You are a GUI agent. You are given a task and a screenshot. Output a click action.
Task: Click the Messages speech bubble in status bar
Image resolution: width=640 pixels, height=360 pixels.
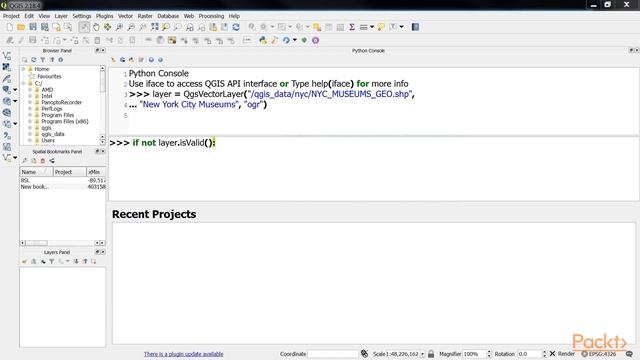pos(629,354)
